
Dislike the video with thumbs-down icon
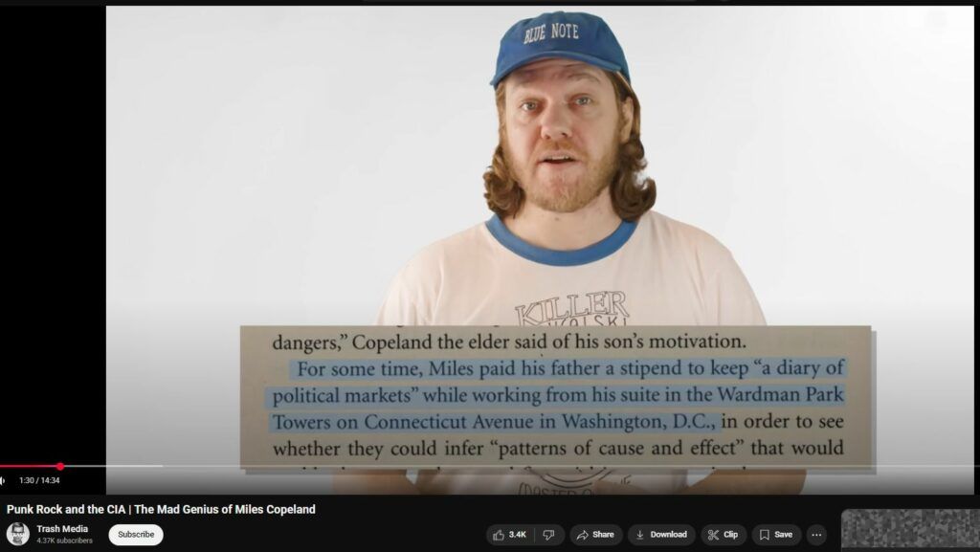tap(548, 535)
